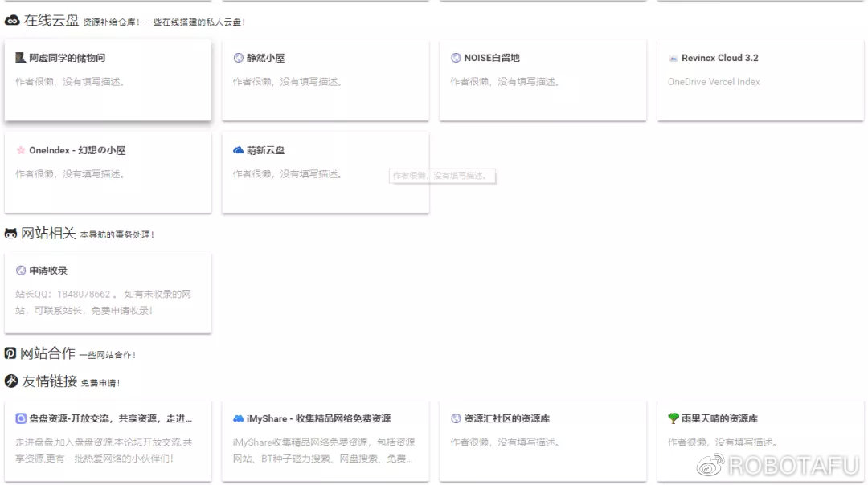This screenshot has height=485, width=868.
Task: Click the globe icon of 静然小屋
Action: click(x=238, y=58)
